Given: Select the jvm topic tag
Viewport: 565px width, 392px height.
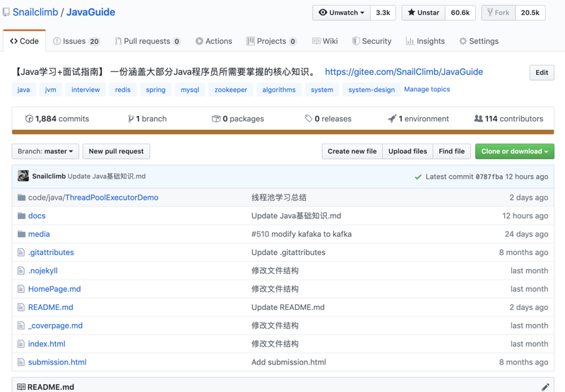Looking at the screenshot, I should coord(50,90).
